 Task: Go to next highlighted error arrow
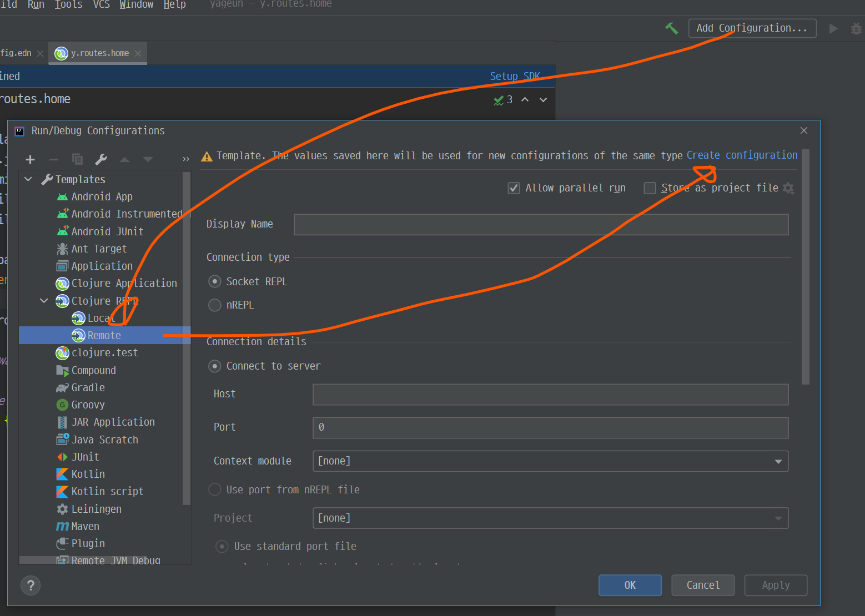coord(544,100)
